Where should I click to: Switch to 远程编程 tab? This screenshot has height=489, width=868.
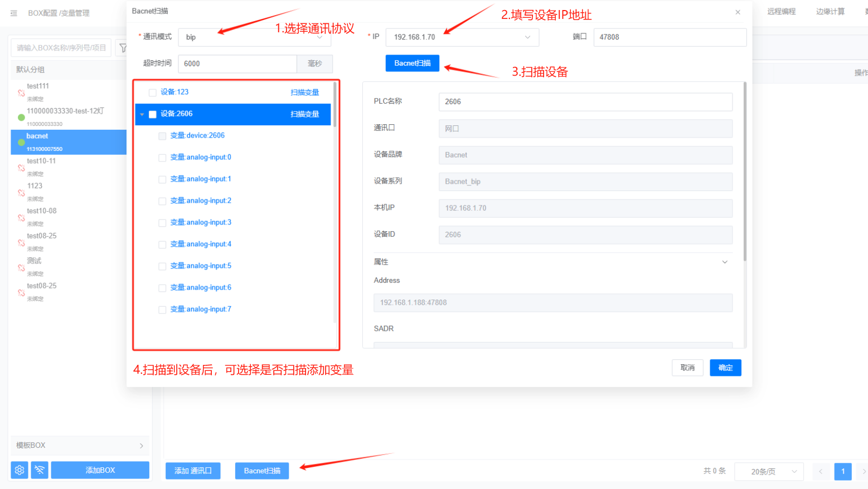pyautogui.click(x=781, y=12)
